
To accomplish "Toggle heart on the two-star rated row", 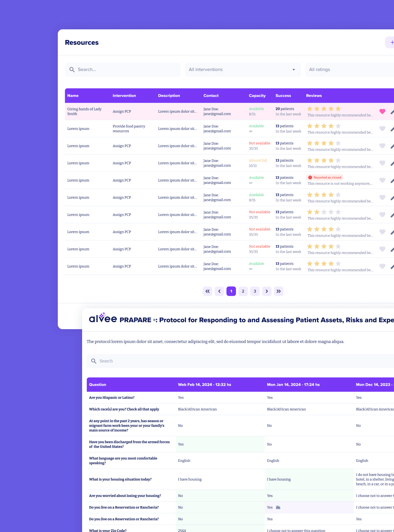I will (x=382, y=215).
